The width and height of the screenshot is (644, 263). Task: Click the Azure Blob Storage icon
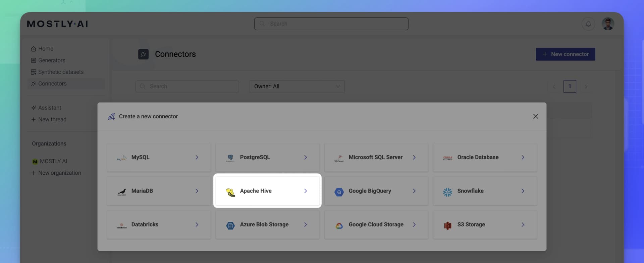click(x=230, y=225)
